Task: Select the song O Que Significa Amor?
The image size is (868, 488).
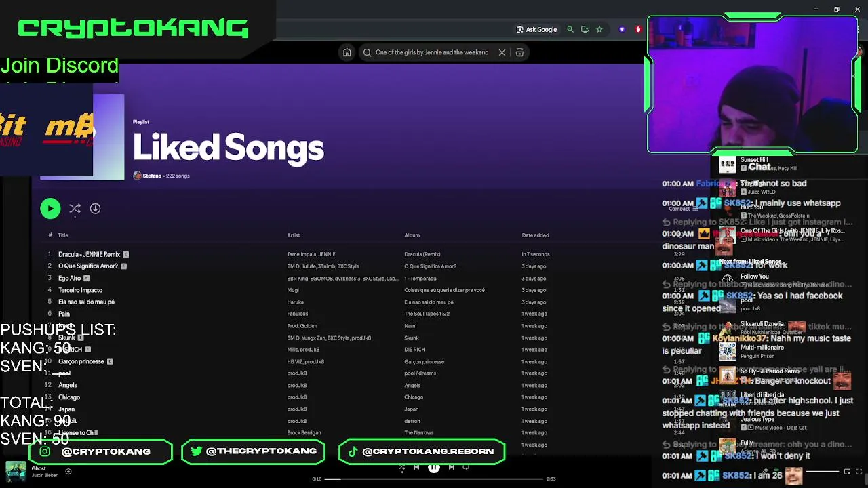Action: [x=88, y=266]
